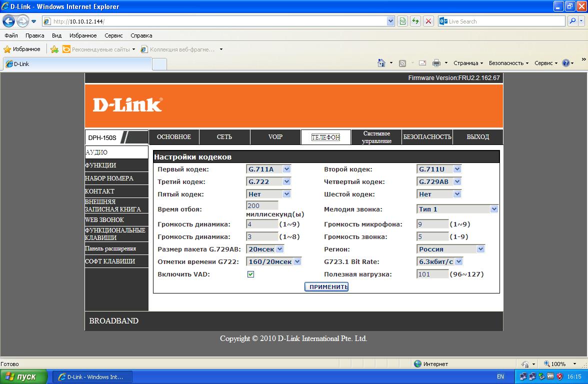Screen dimensions: 588x384
Task: Click the browser Back arrow button
Action: coord(9,21)
